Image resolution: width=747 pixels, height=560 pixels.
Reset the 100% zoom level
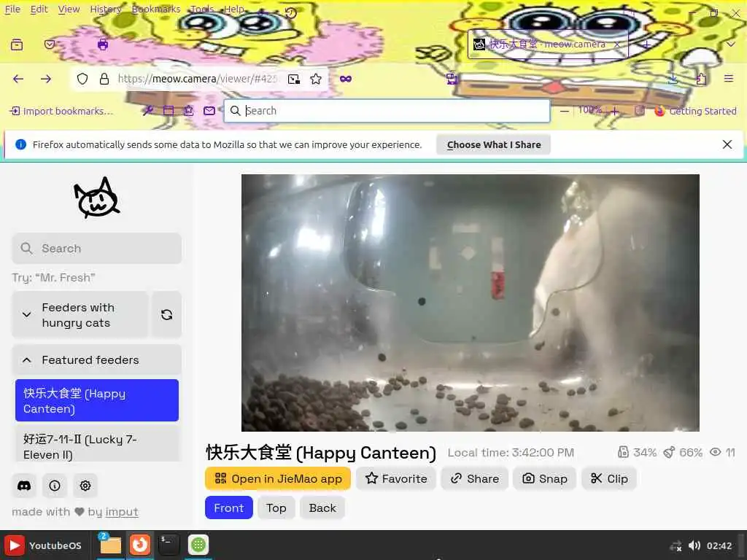click(589, 111)
